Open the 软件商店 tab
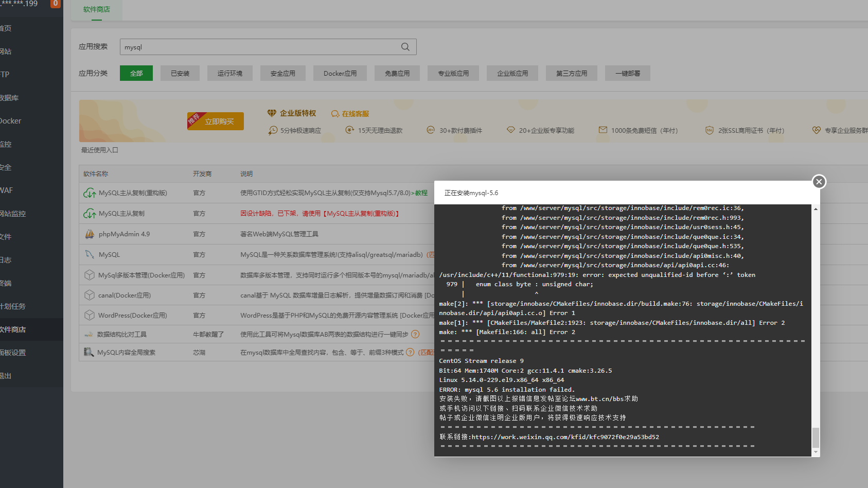This screenshot has height=488, width=868. tap(97, 10)
